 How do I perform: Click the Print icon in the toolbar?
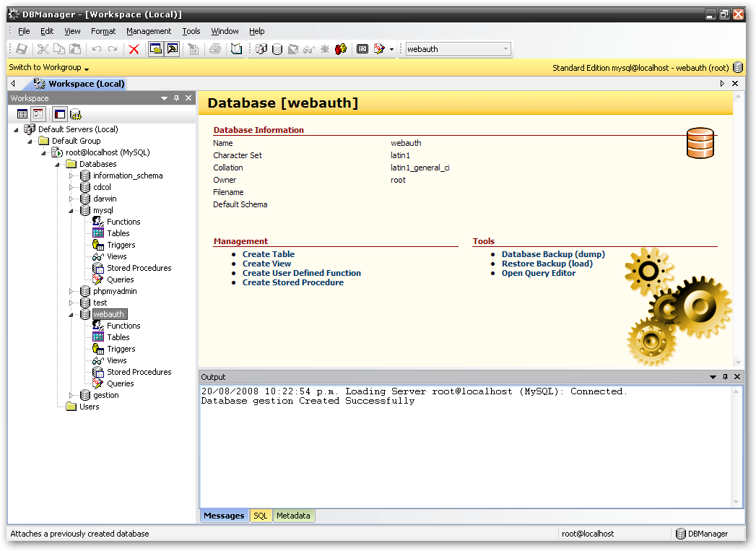(x=215, y=48)
